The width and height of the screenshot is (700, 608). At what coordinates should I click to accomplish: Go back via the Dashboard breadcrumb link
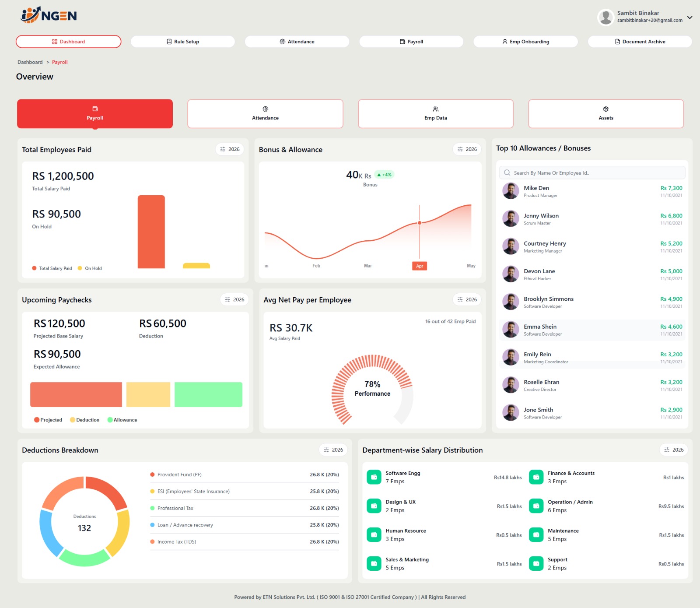point(30,62)
